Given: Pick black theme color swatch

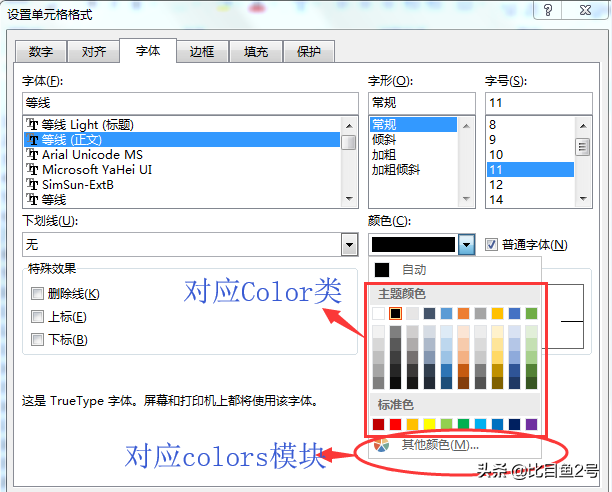Looking at the screenshot, I should [395, 313].
